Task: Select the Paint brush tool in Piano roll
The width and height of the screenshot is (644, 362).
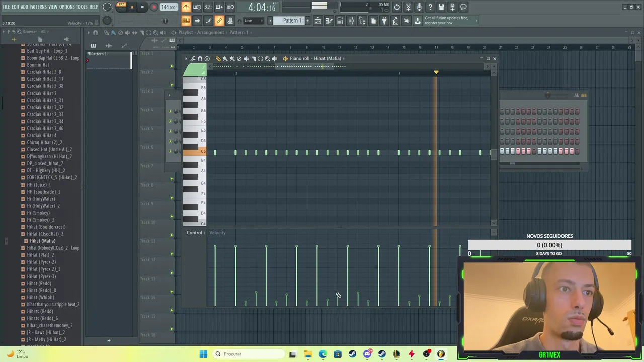Action: (x=225, y=59)
